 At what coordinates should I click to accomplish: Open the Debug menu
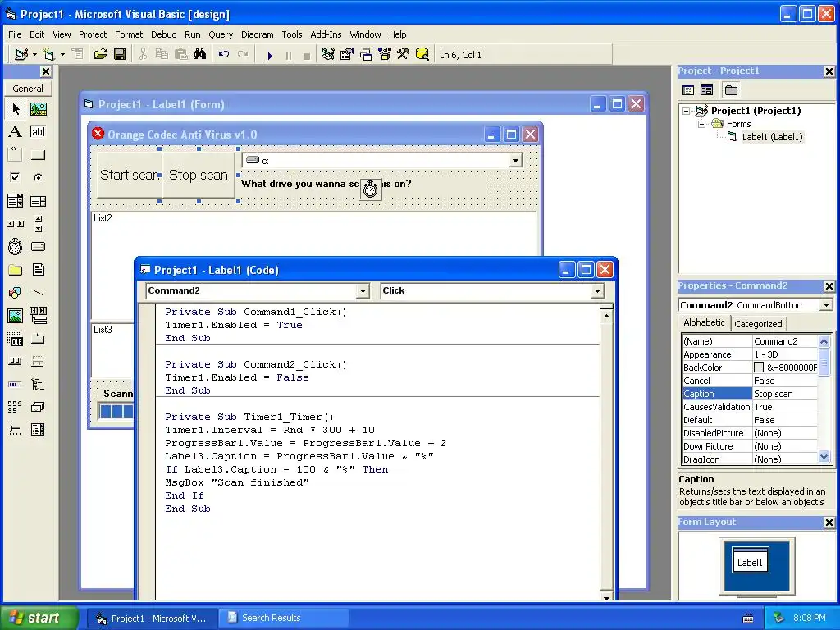point(163,34)
